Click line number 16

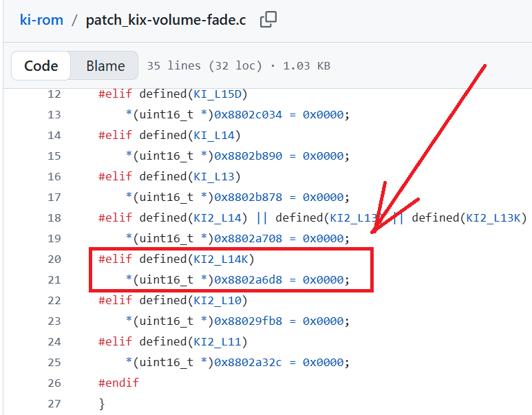point(54,177)
